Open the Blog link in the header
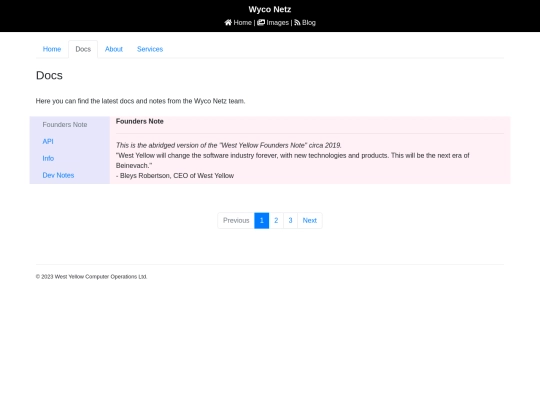Screen dimensions: 540x405 coord(309,22)
